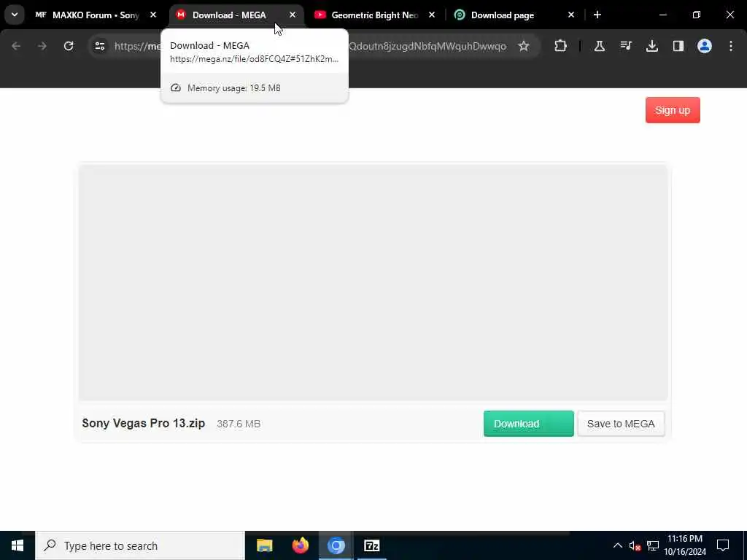Close the MAXKO Forum tab

pos(153,15)
